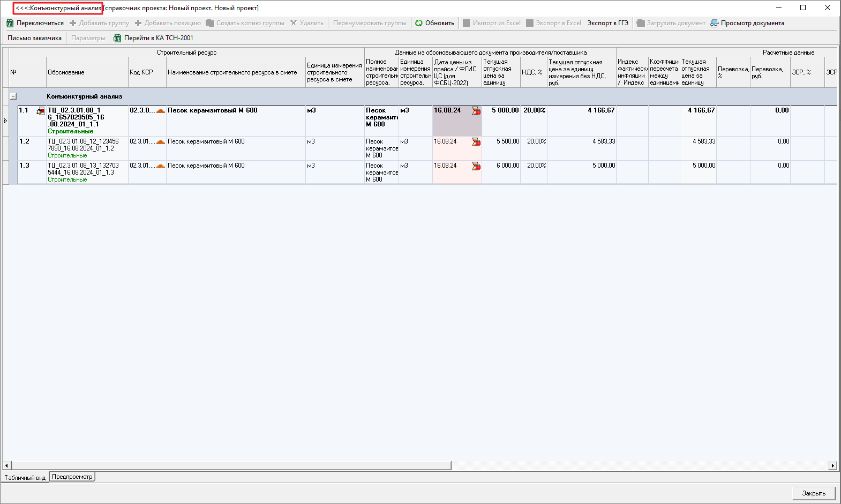This screenshot has width=841, height=504.
Task: Collapse the Конъюнктурный анализ group
Action: coord(13,96)
